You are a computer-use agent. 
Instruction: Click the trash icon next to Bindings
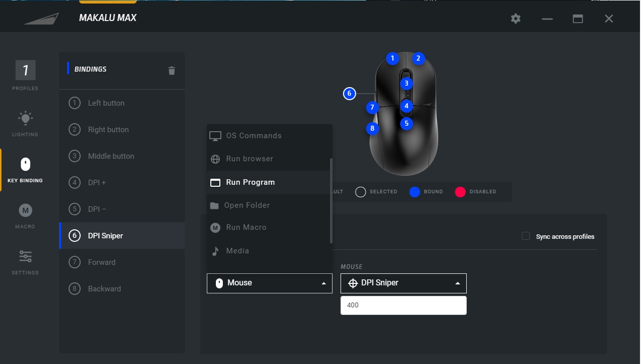(172, 71)
